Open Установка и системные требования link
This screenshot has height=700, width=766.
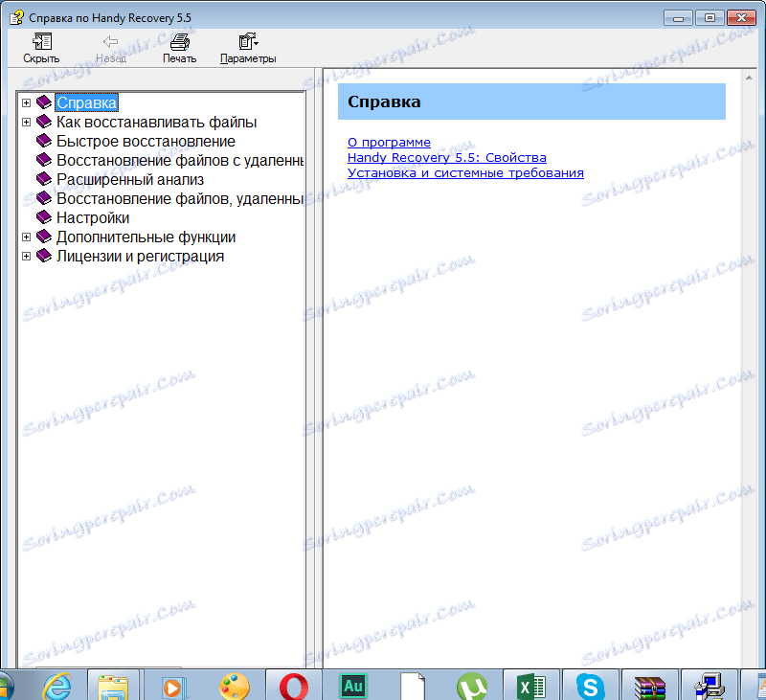pyautogui.click(x=465, y=173)
